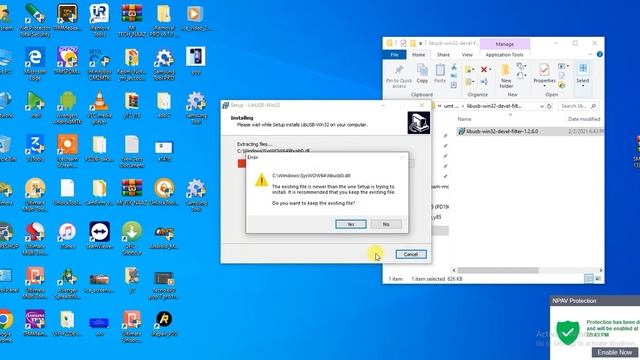Click Pin to Quick access in ribbon
The image size is (640, 360).
point(399,77)
